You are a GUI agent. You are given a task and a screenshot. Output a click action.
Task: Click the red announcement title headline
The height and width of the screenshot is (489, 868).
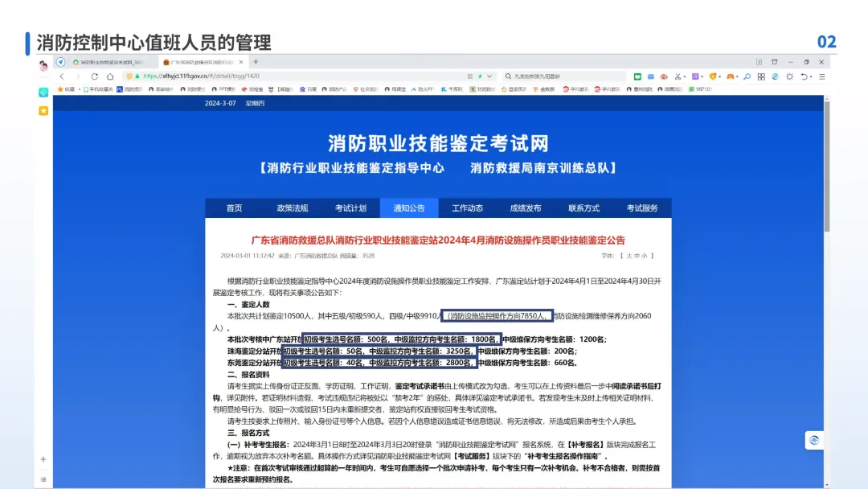(438, 240)
